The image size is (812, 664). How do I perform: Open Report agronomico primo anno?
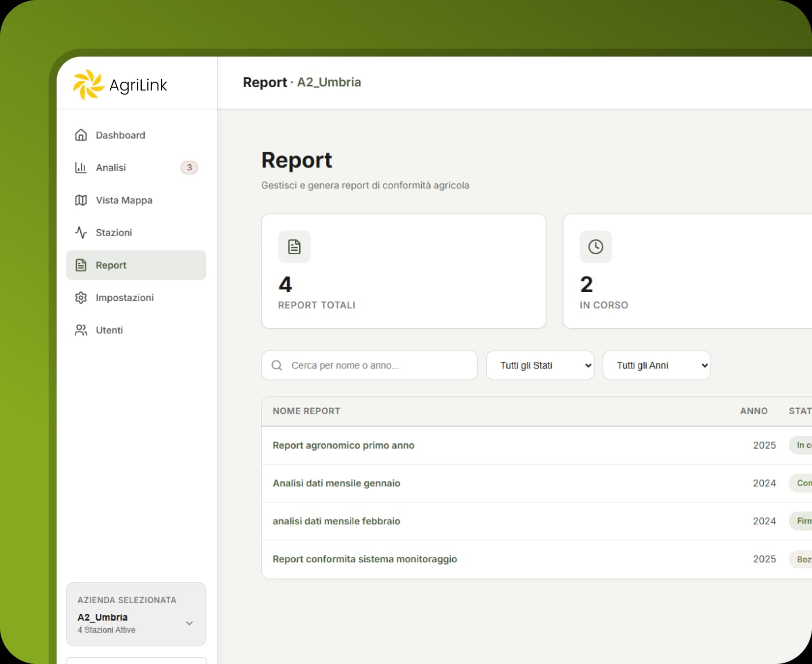pyautogui.click(x=344, y=445)
